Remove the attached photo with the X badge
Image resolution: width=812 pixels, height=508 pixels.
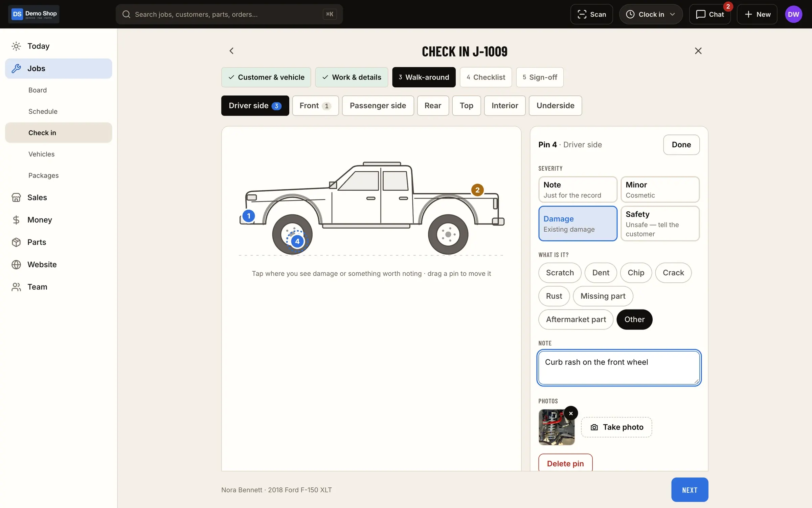pyautogui.click(x=571, y=413)
